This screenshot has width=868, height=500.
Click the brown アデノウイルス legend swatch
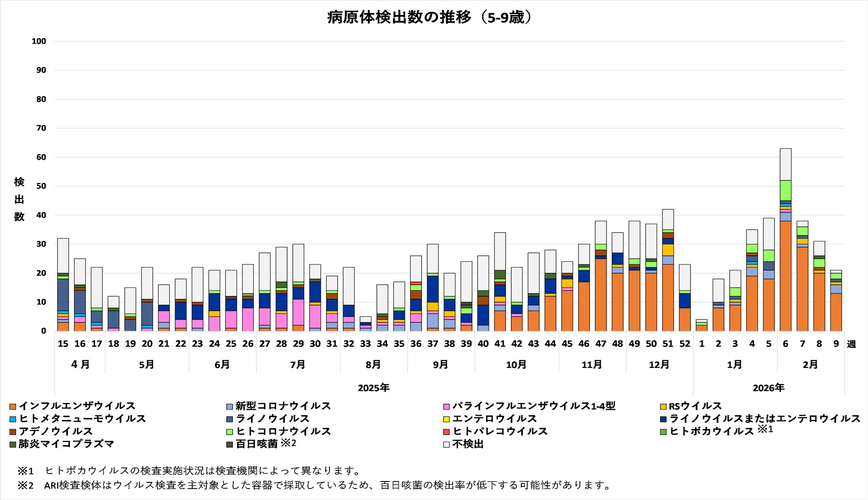pos(13,431)
